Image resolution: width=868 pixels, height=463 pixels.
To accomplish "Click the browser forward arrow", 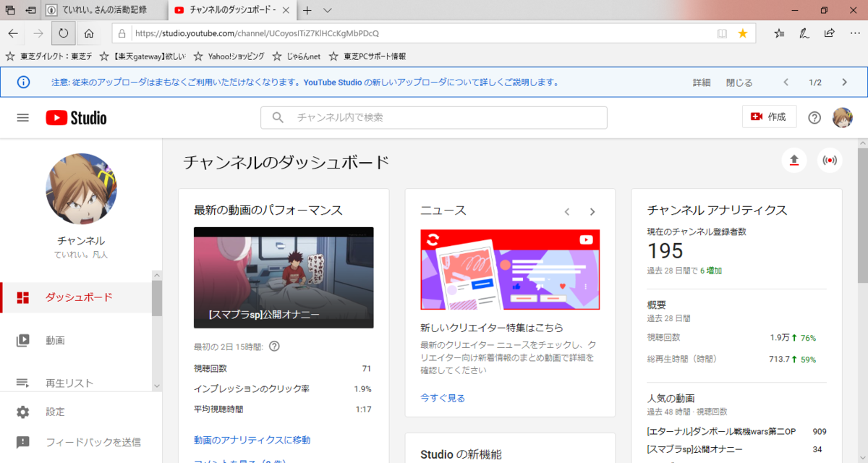I will tap(38, 33).
